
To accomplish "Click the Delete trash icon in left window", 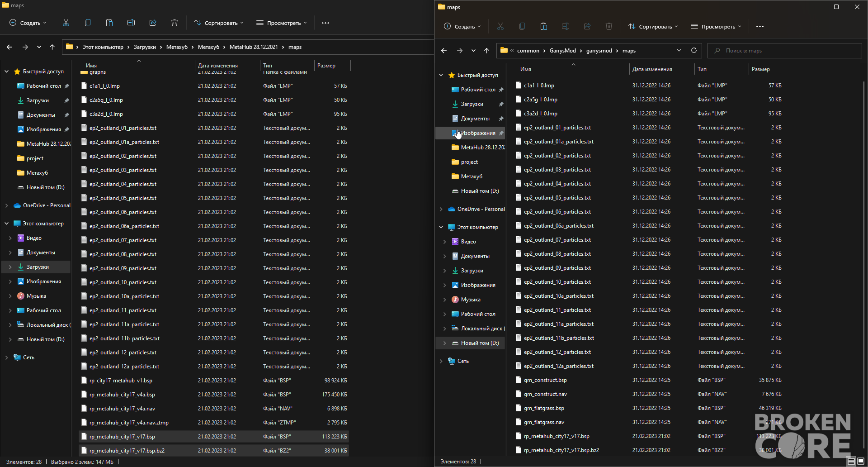I will click(175, 23).
